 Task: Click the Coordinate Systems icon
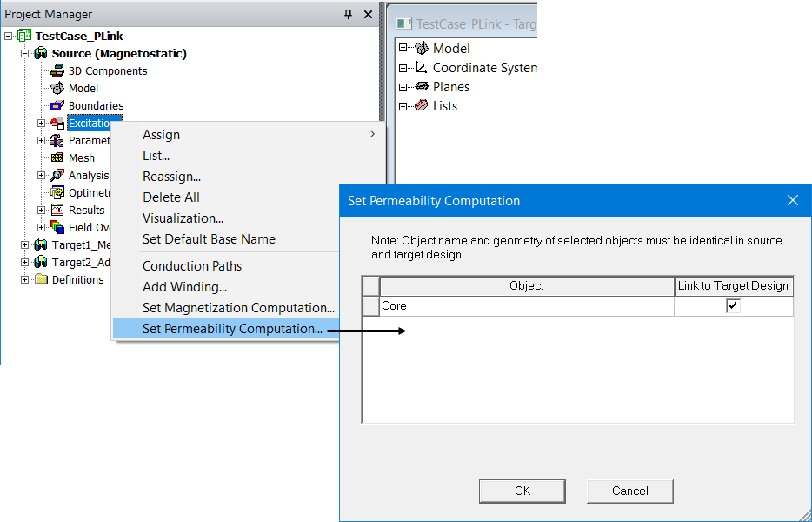[x=422, y=67]
